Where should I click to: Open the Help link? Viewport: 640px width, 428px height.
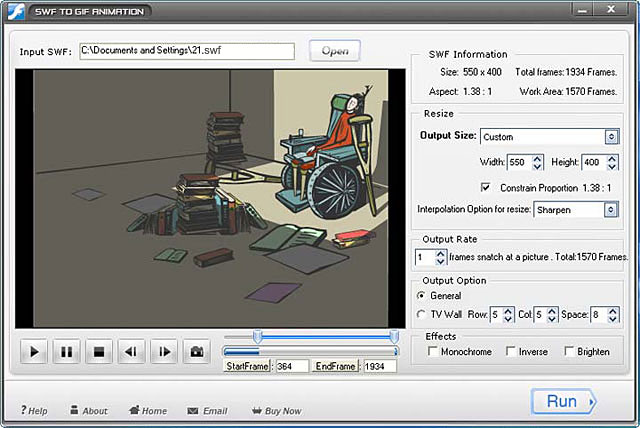pyautogui.click(x=34, y=410)
